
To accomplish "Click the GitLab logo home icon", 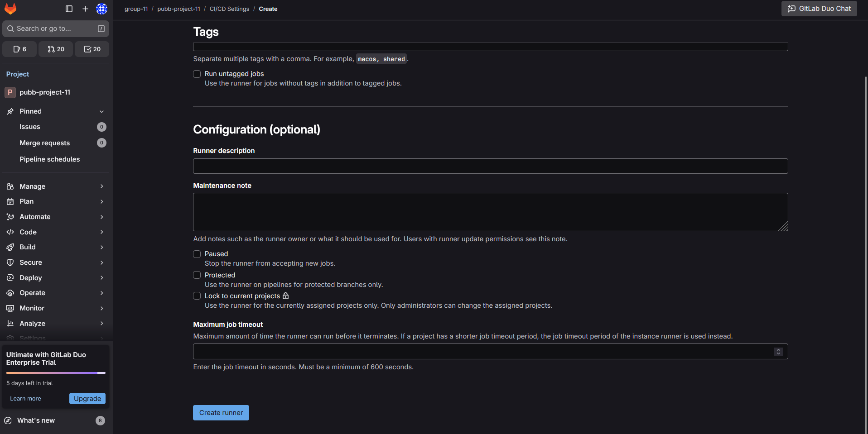I will click(10, 9).
